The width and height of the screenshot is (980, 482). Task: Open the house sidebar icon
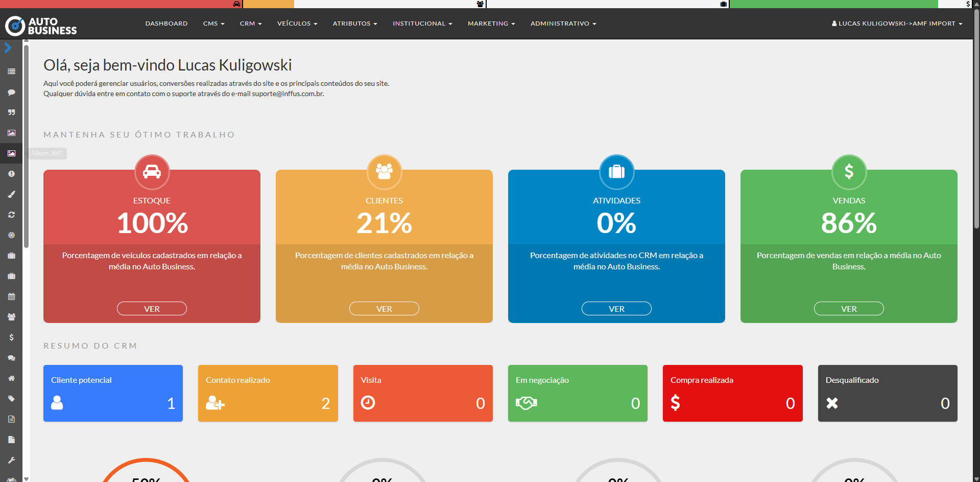[x=11, y=378]
